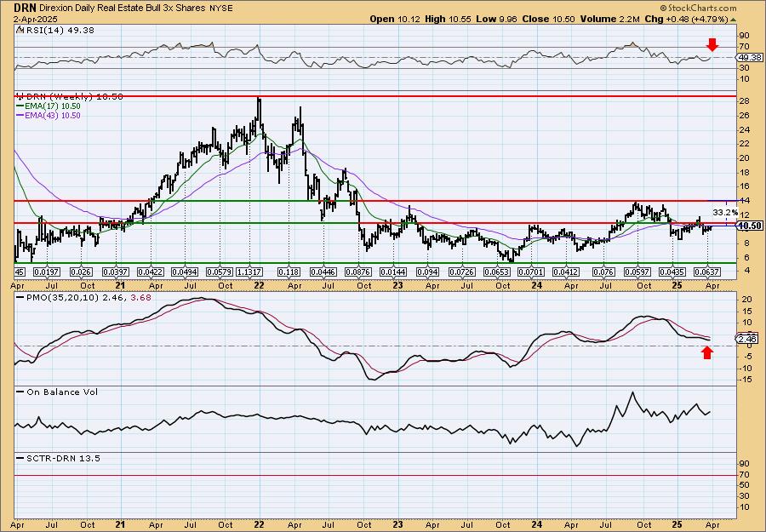Click the 0.0494 value box
This screenshot has width=766, height=532.
point(186,272)
